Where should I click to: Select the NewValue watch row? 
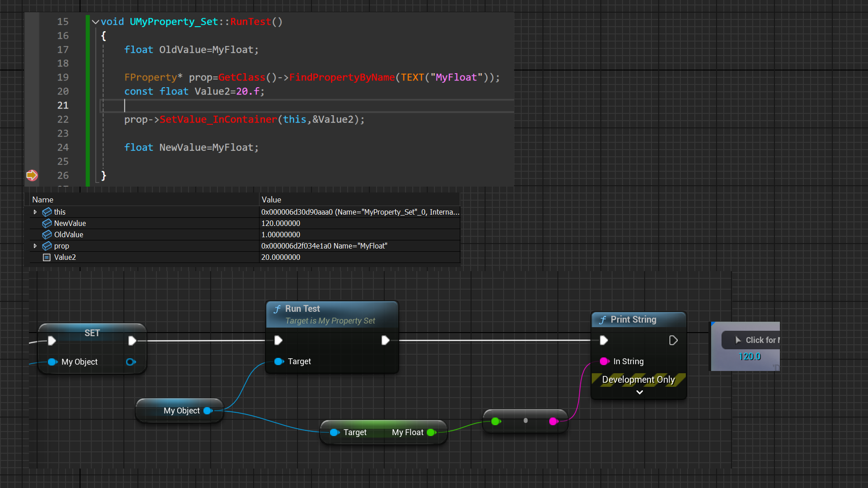[x=70, y=223]
